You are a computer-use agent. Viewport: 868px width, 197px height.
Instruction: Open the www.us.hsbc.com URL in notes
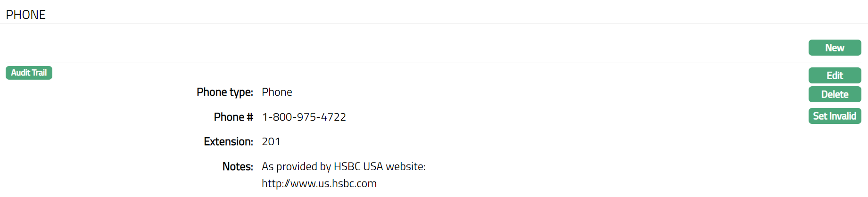pyautogui.click(x=319, y=183)
